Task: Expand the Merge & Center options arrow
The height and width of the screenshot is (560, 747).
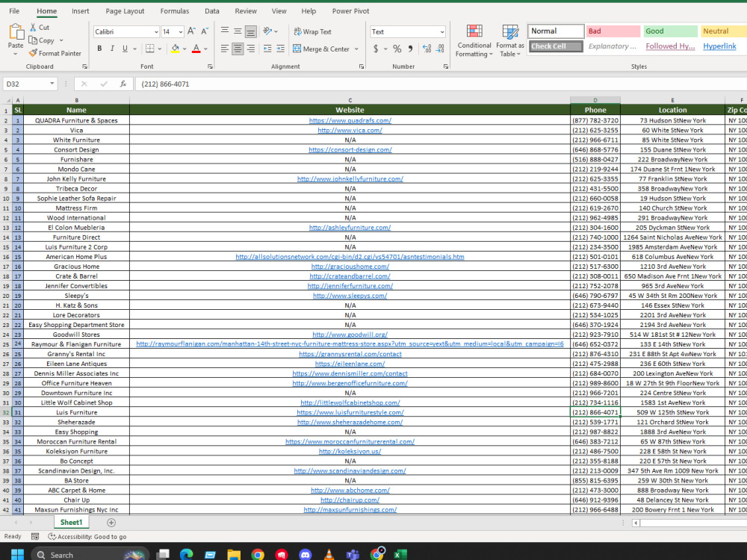Action: tap(356, 49)
